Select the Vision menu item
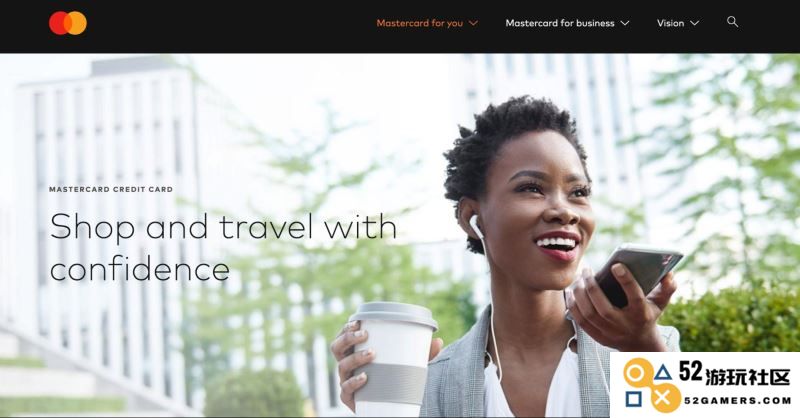 (670, 23)
